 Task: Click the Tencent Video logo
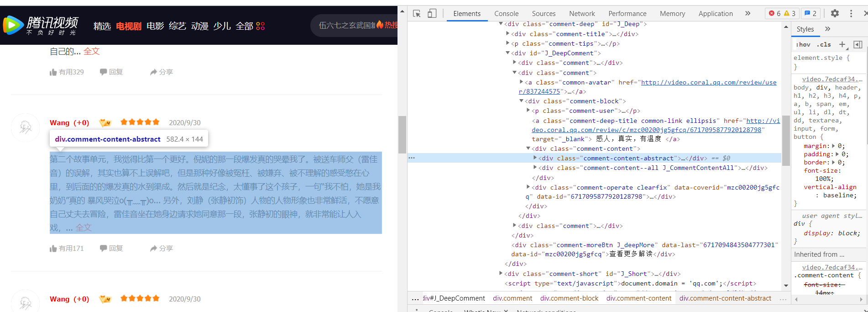click(41, 26)
